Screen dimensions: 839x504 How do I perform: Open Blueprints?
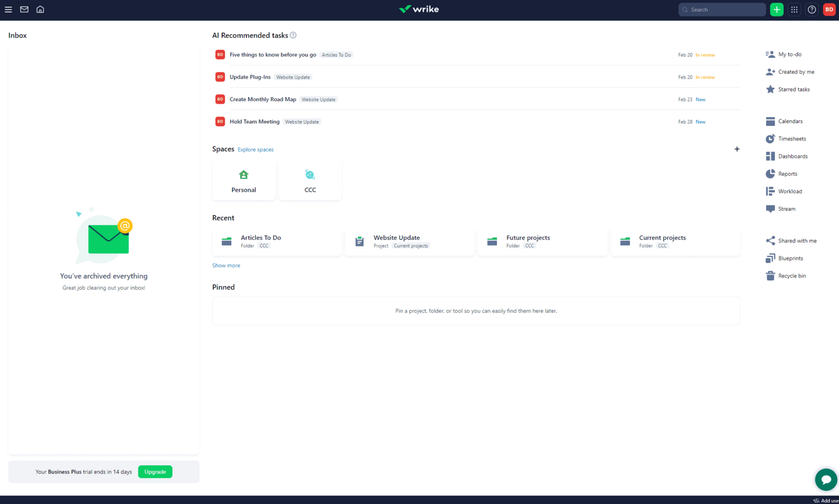(784, 258)
